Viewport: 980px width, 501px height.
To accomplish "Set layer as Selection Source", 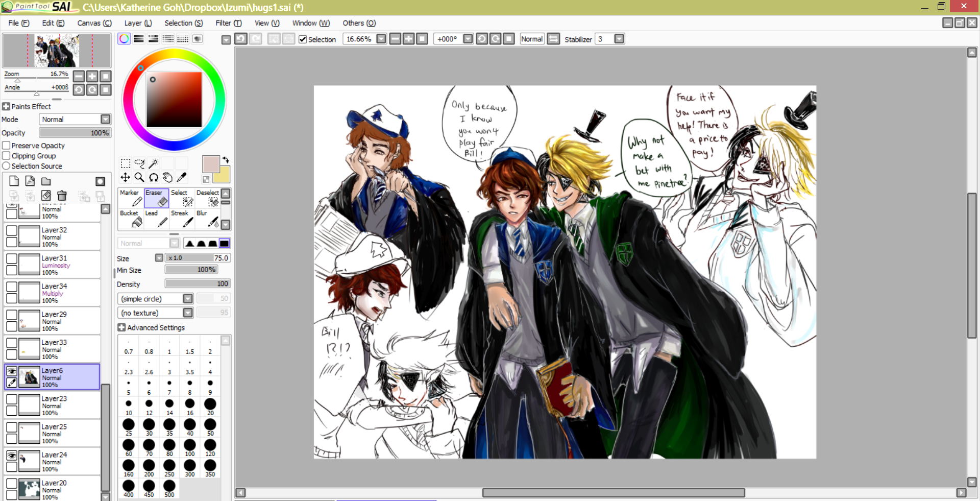I will coord(6,166).
